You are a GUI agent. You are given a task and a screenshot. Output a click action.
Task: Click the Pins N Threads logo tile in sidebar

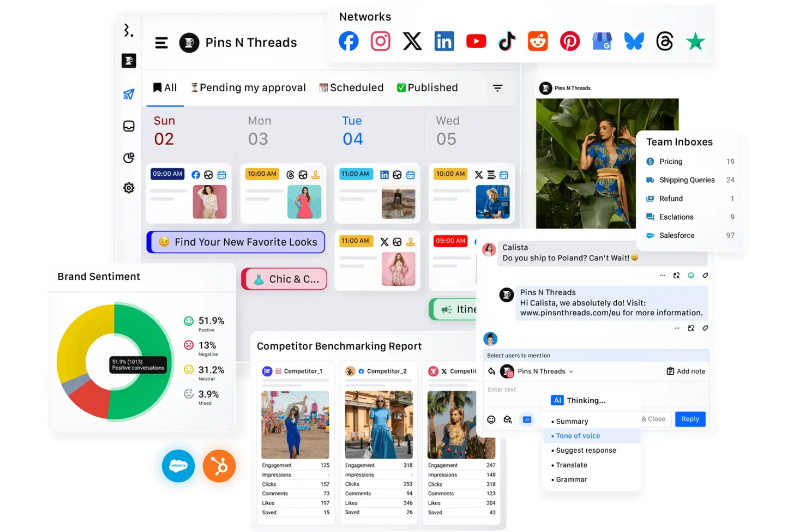click(128, 61)
